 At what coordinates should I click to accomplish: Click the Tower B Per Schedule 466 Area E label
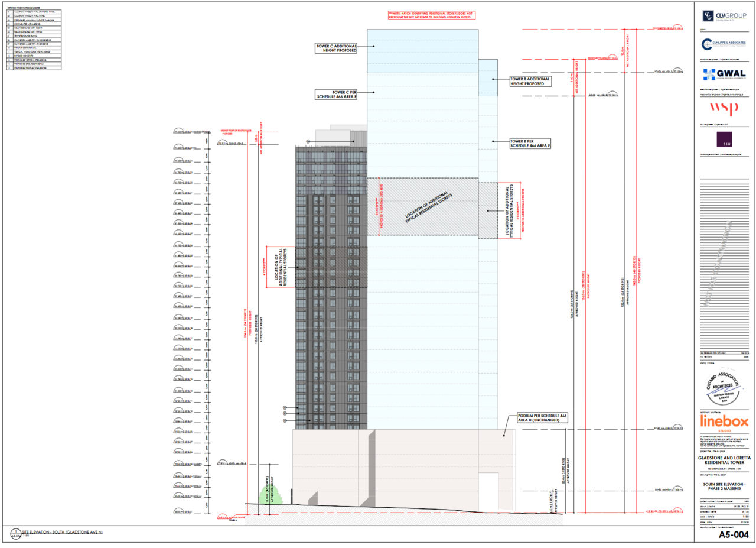[x=530, y=142]
